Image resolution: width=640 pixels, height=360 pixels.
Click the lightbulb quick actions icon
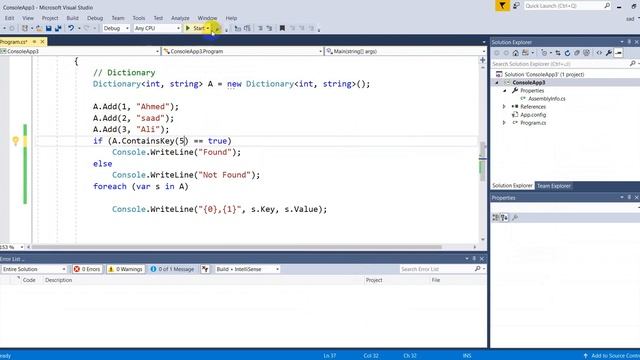tap(16, 141)
